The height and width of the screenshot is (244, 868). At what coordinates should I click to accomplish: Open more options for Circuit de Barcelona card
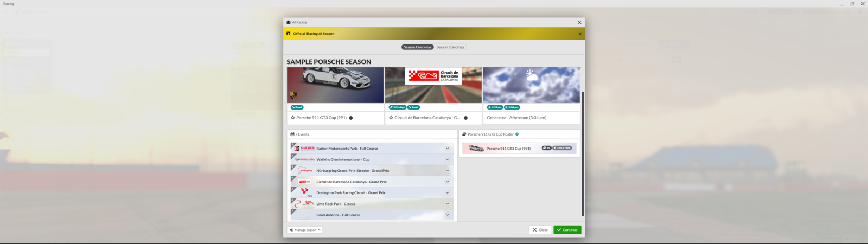(465, 118)
